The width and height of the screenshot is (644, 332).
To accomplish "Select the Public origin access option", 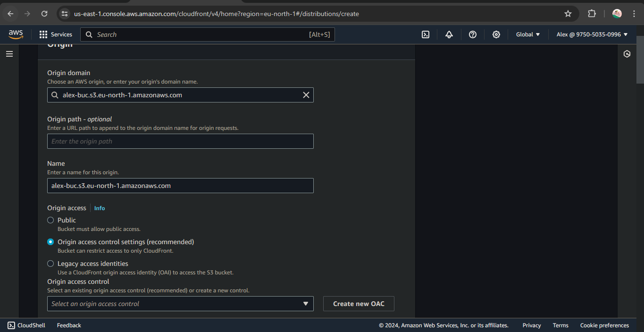I will point(50,220).
